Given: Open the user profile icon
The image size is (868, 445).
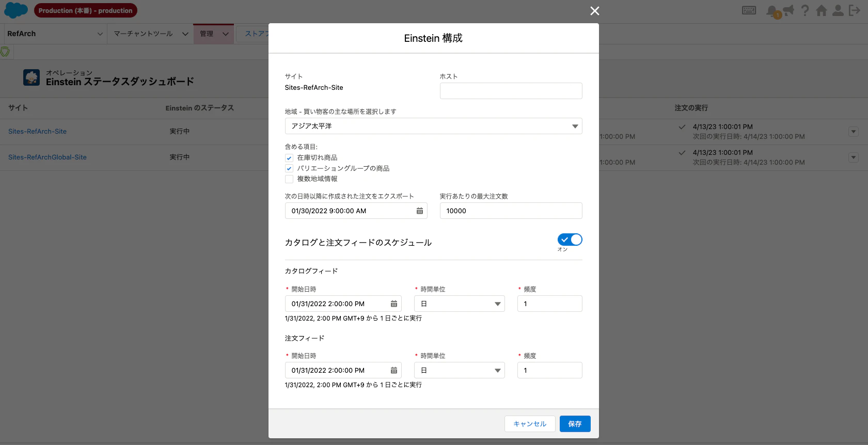Looking at the screenshot, I should tap(838, 10).
